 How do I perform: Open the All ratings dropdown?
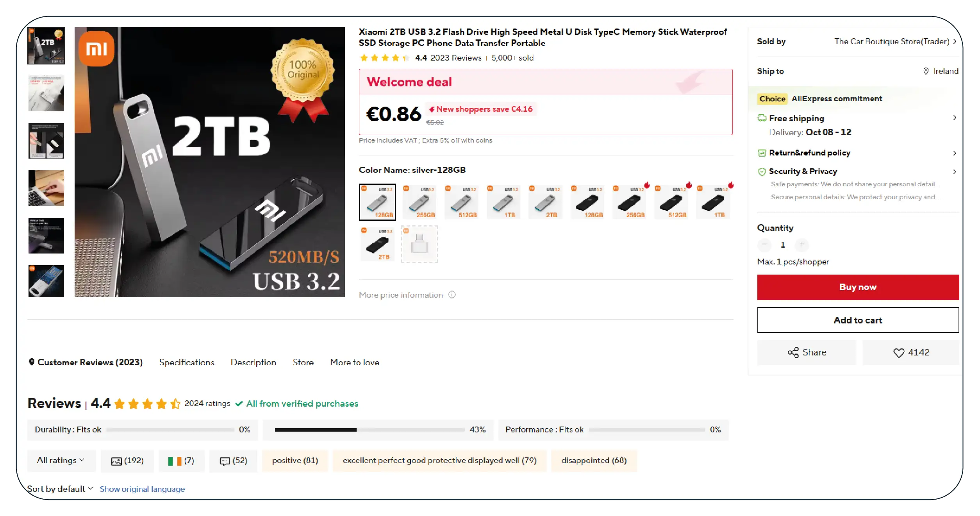[x=61, y=461]
